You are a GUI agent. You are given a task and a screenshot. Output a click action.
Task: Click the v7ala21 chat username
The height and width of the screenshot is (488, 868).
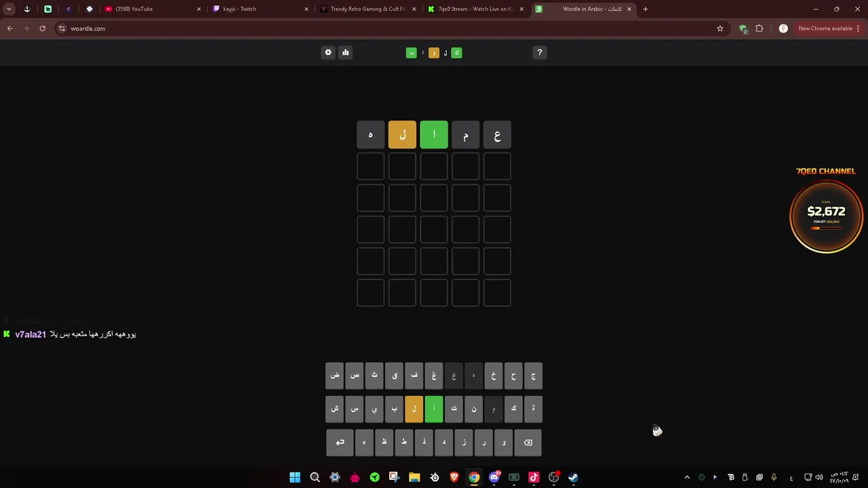[x=31, y=334]
